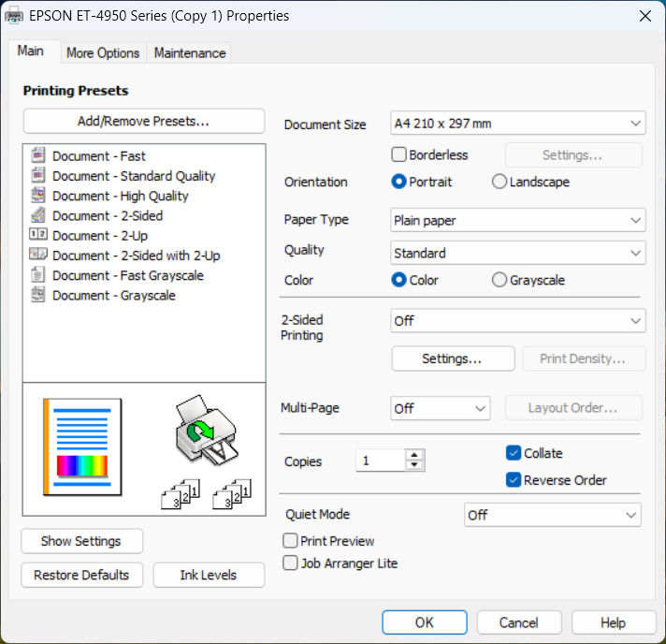Click the Document - 2-Up preset icon
This screenshot has width=666, height=644.
coord(37,234)
